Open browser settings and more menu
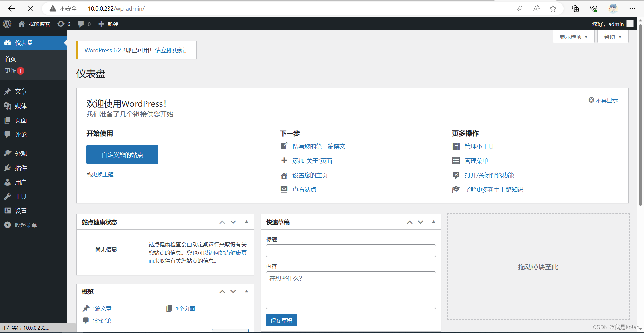The height and width of the screenshot is (333, 644). 632,9
